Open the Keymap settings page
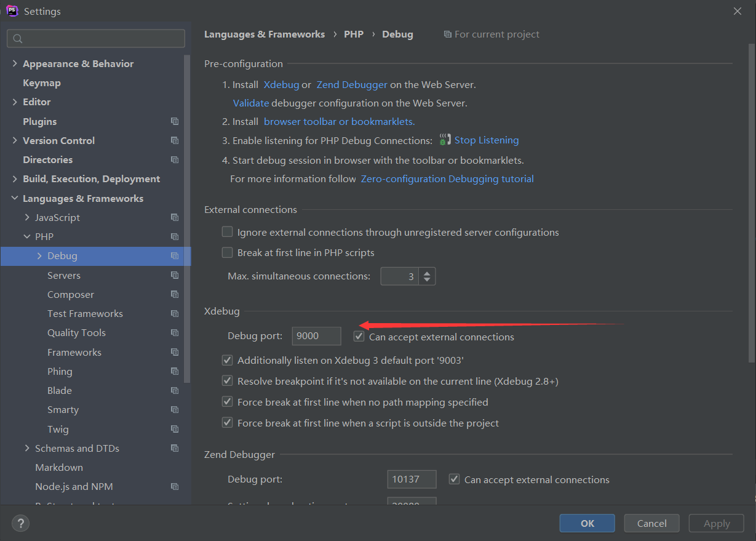Viewport: 756px width, 541px height. pyautogui.click(x=42, y=83)
